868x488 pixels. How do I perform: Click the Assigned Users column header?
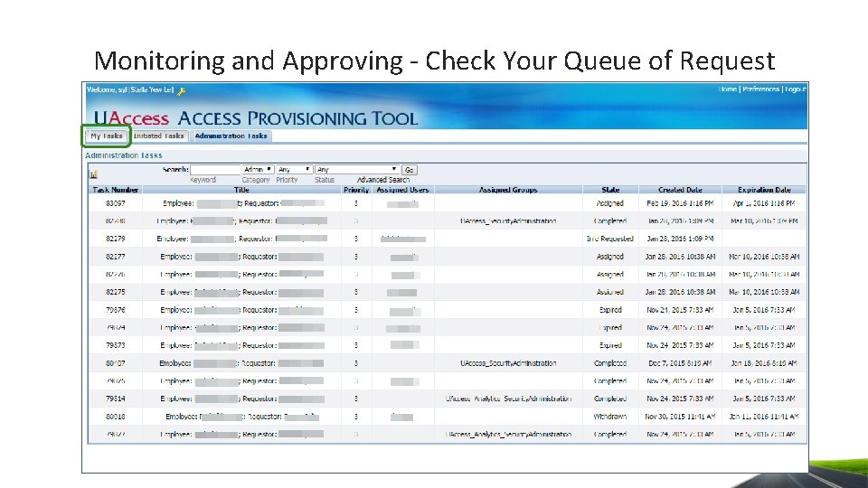point(402,190)
